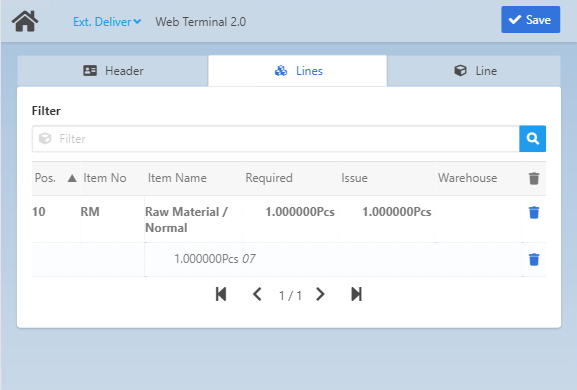Delete the 1.000000Pcs 07 sub-line
This screenshot has width=577, height=390.
click(x=534, y=259)
